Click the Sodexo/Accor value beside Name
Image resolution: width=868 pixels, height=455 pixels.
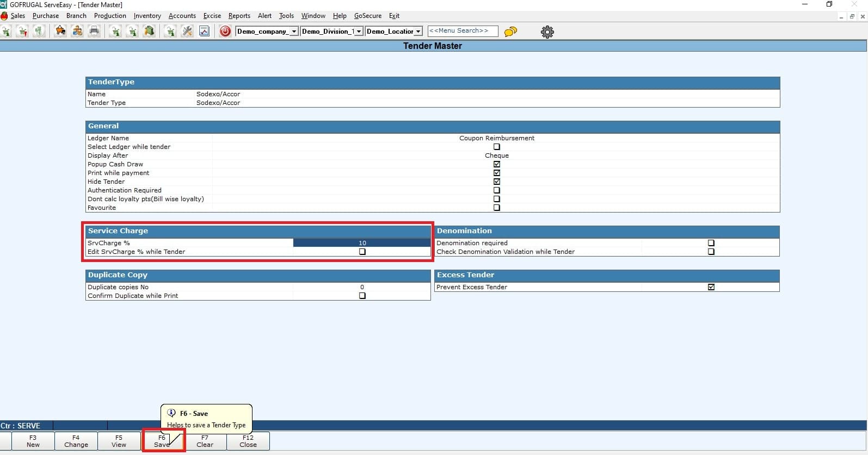point(218,94)
